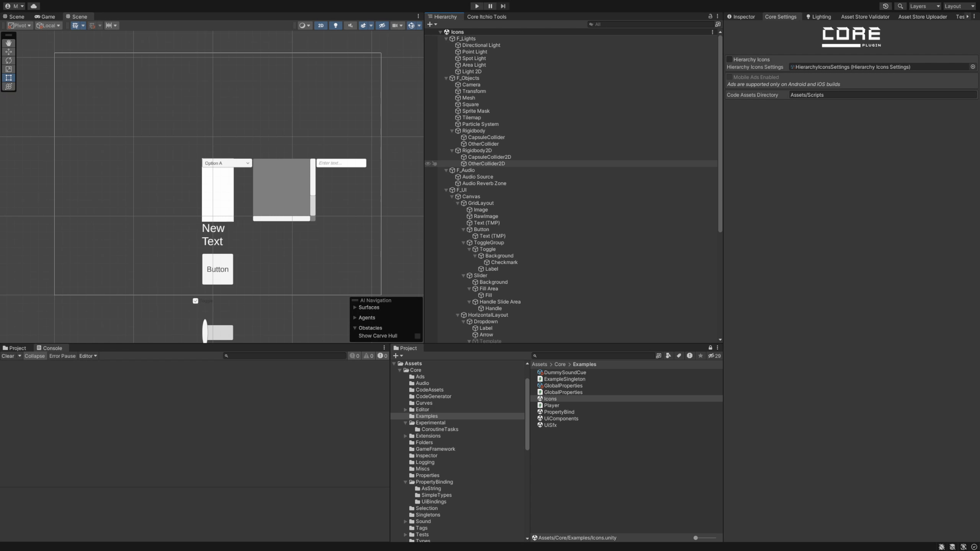Switch to the Asset Store Validator tab
The image size is (980, 551).
865,17
